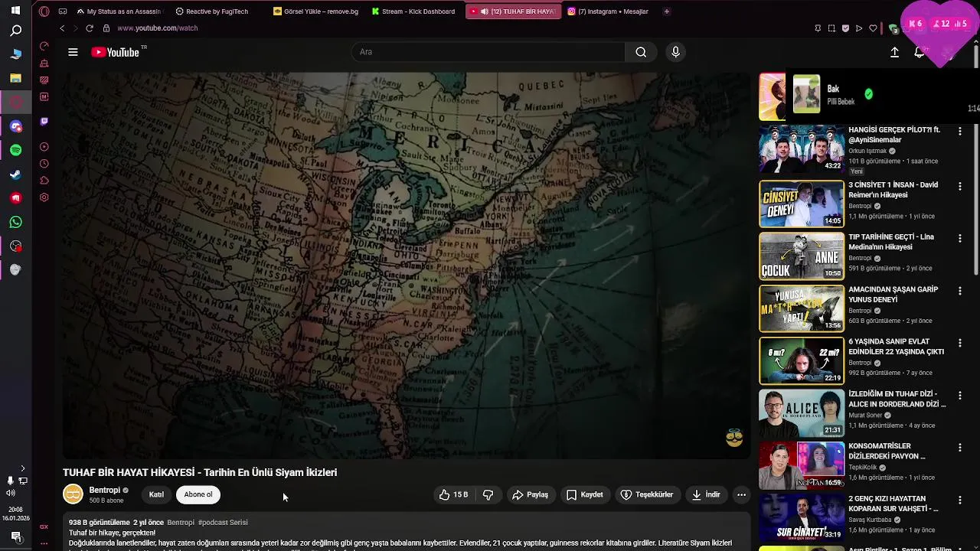
Task: Open the green extension icon with badge 3
Action: click(x=893, y=28)
